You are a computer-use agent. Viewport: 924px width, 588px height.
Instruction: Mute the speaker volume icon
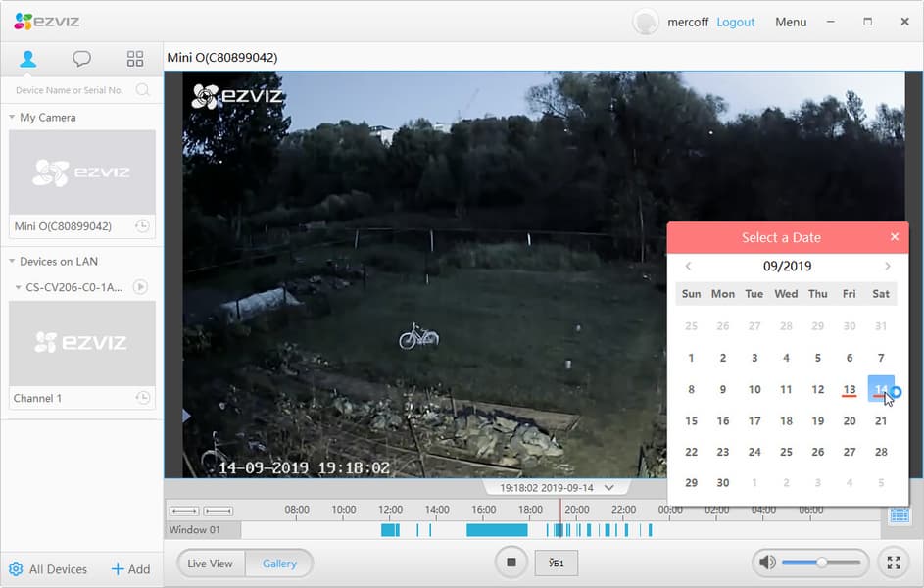(x=767, y=563)
